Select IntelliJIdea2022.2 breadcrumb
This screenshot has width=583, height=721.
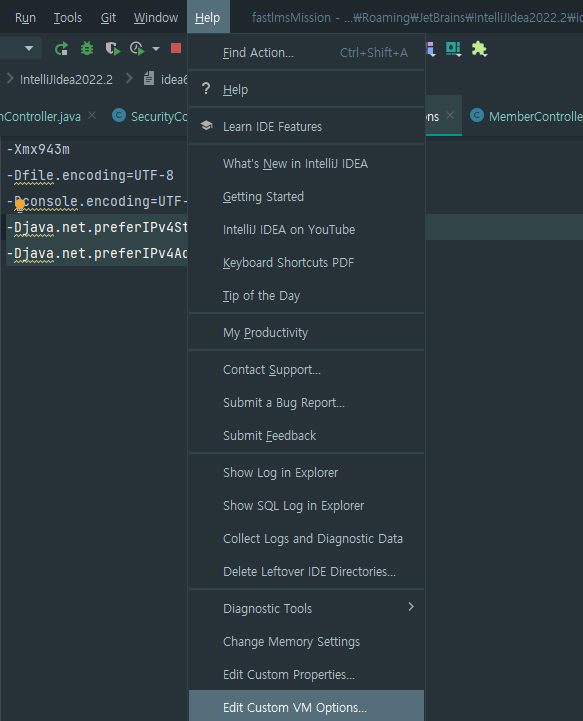tap(66, 80)
